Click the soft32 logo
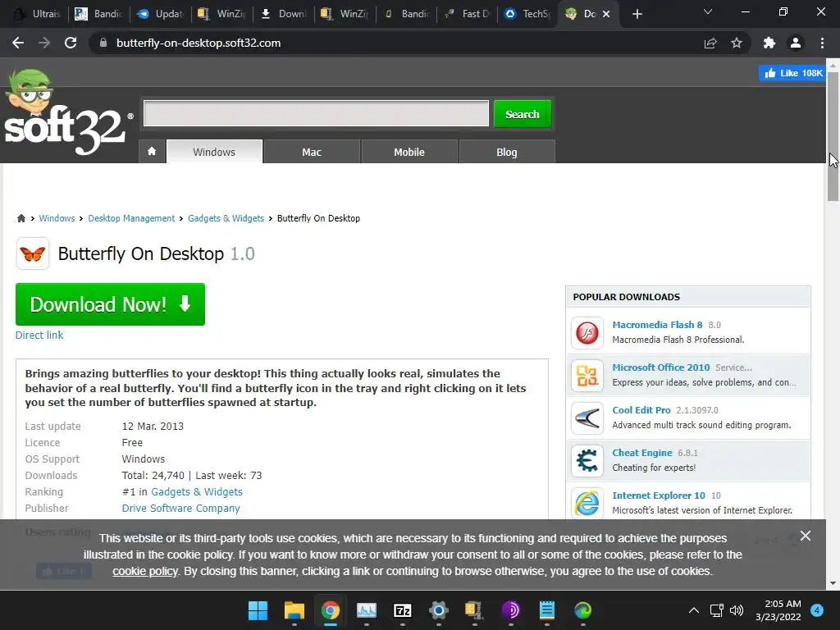This screenshot has width=840, height=630. pos(67,112)
